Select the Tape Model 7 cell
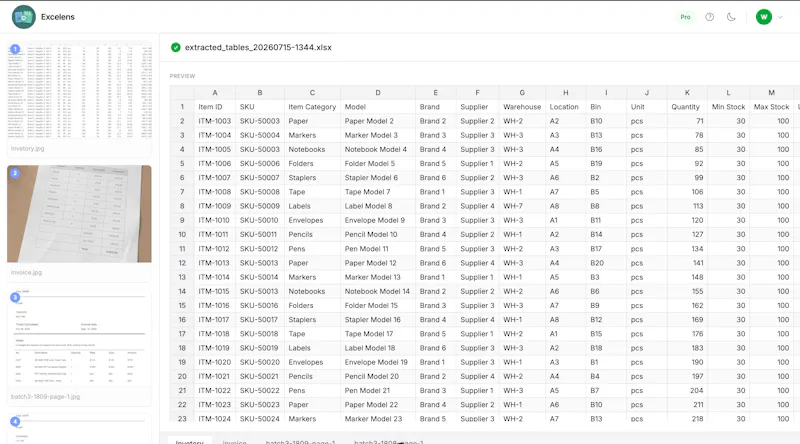Viewport: 800px width, 444px height. coord(378,192)
